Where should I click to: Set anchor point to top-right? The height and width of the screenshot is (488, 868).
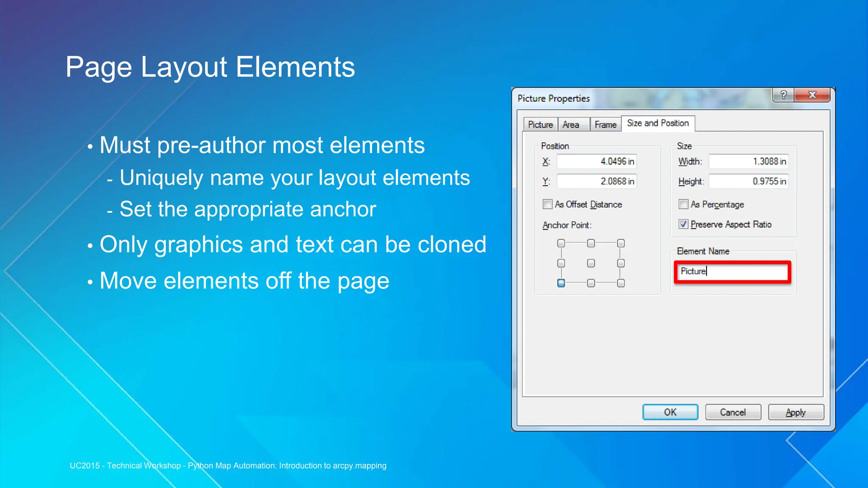coord(621,243)
